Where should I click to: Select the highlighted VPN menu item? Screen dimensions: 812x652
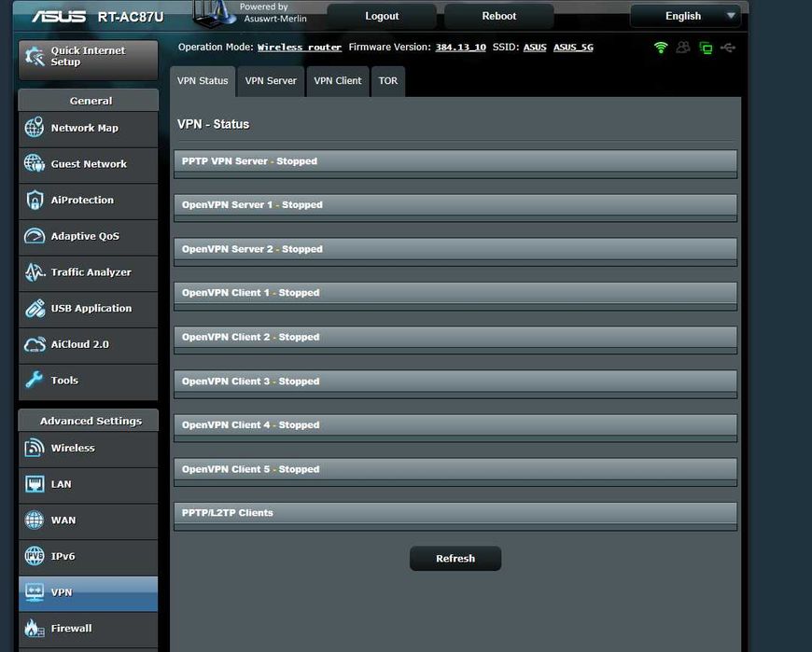coord(88,593)
